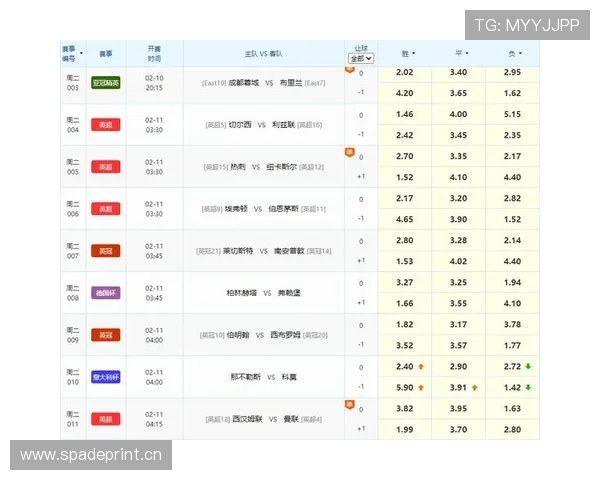Click the green down arrow beside 1.42
The height and width of the screenshot is (480, 600).
pyautogui.click(x=528, y=388)
